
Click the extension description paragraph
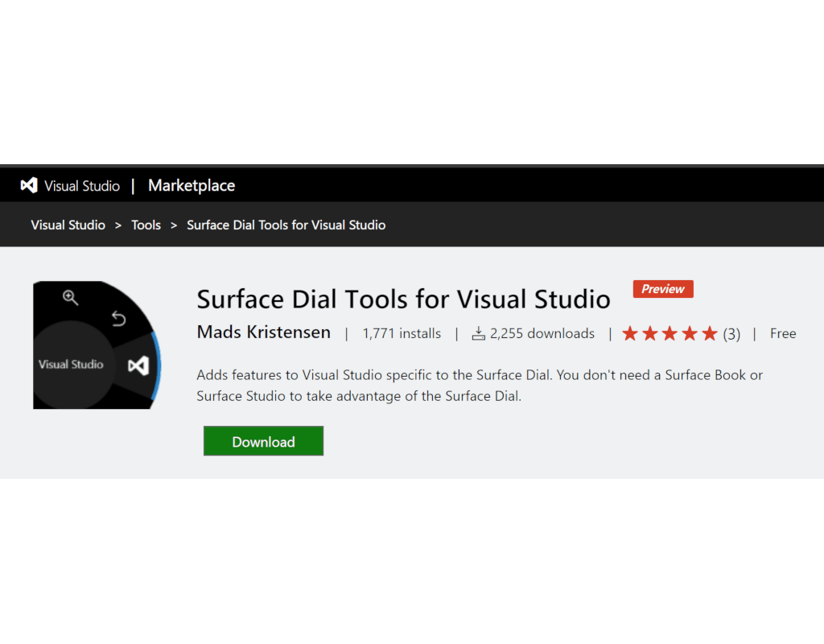point(480,386)
